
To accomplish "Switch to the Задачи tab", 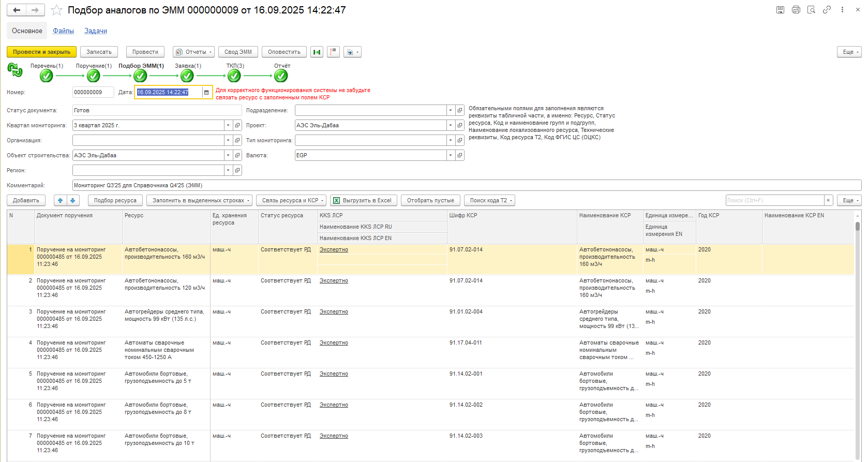I will [x=96, y=31].
